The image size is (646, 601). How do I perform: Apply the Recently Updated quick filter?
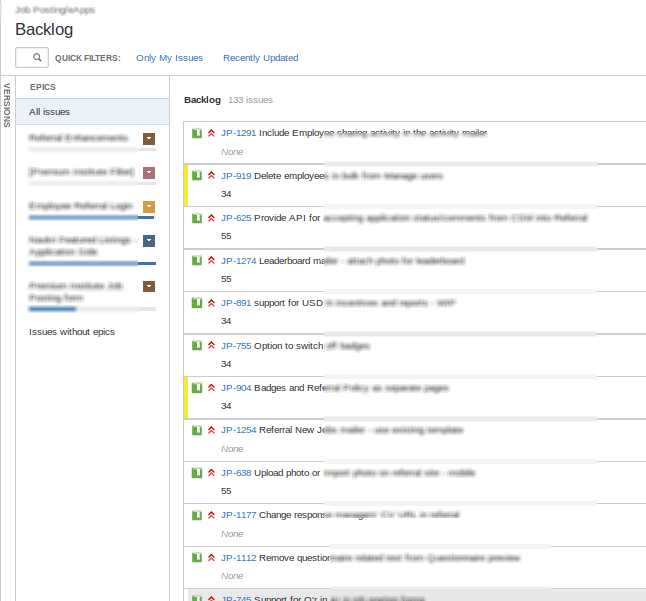(260, 58)
